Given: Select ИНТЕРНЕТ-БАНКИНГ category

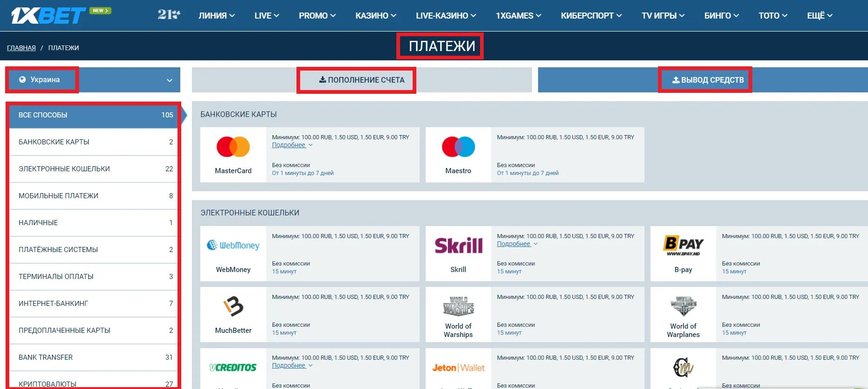Looking at the screenshot, I should click(94, 304).
